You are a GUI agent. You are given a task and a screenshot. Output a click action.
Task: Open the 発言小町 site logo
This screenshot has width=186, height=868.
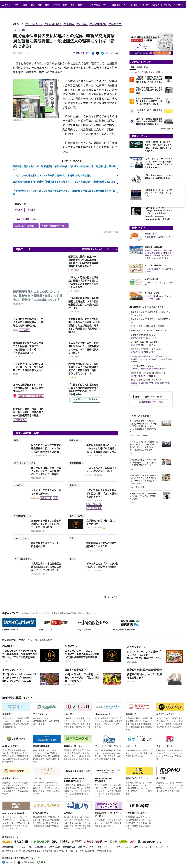coord(16,707)
